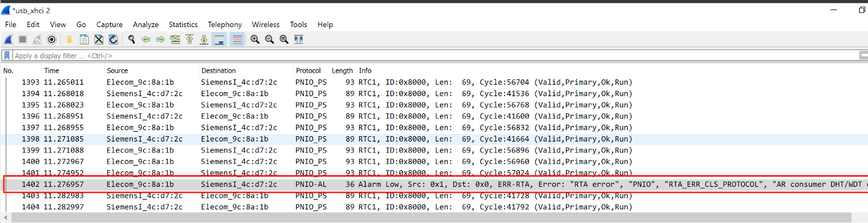The height and width of the screenshot is (223, 868).
Task: Open the Capture menu
Action: [x=110, y=24]
